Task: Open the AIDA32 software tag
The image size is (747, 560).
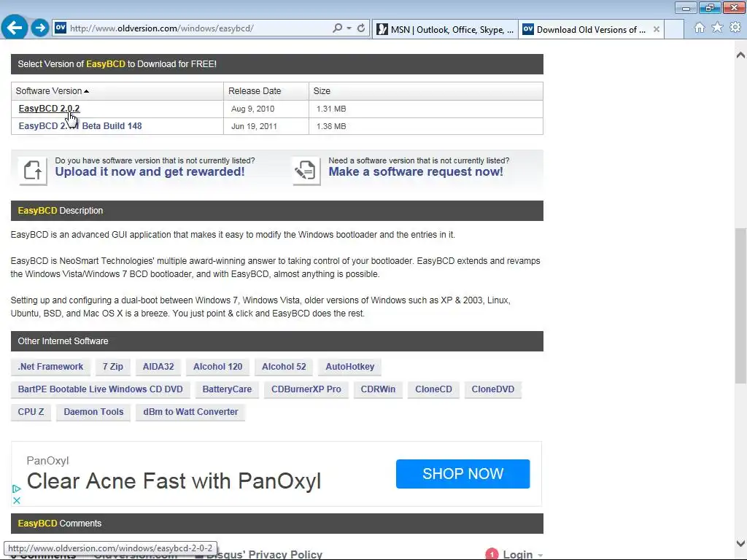Action: coord(158,367)
